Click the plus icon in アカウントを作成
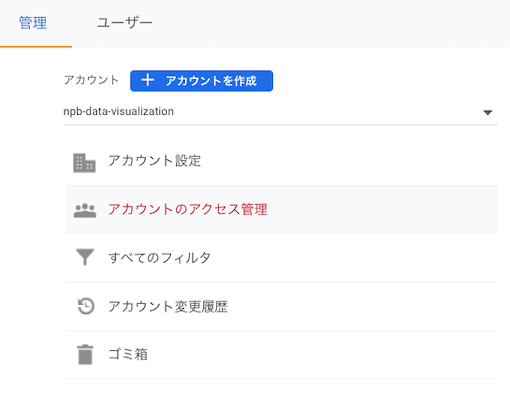Image resolution: width=510 pixels, height=407 pixels. (147, 80)
